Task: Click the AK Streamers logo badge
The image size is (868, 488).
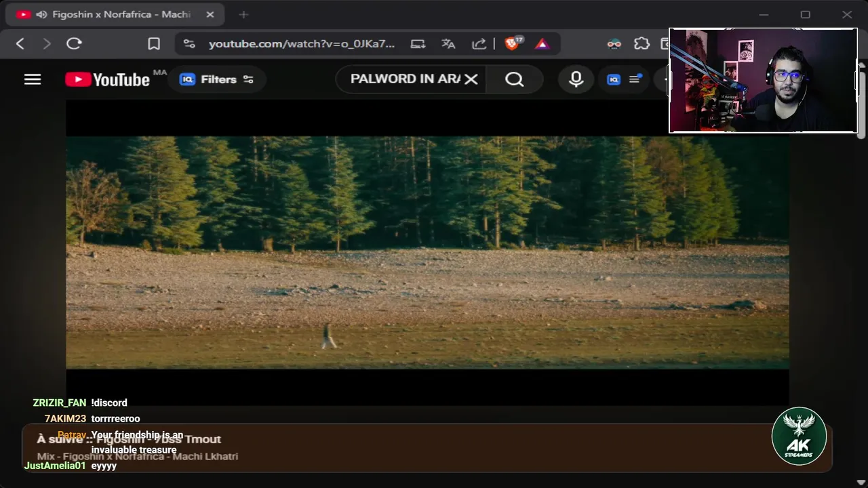Action: click(x=799, y=436)
